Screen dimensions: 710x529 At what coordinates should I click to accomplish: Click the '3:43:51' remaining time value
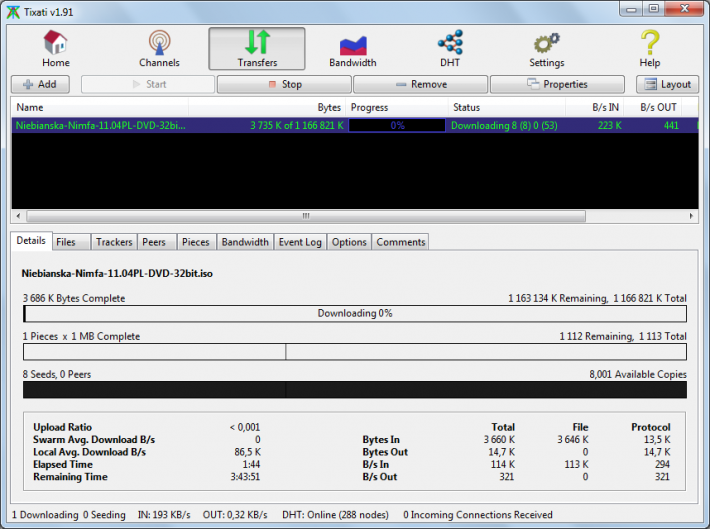pos(245,477)
